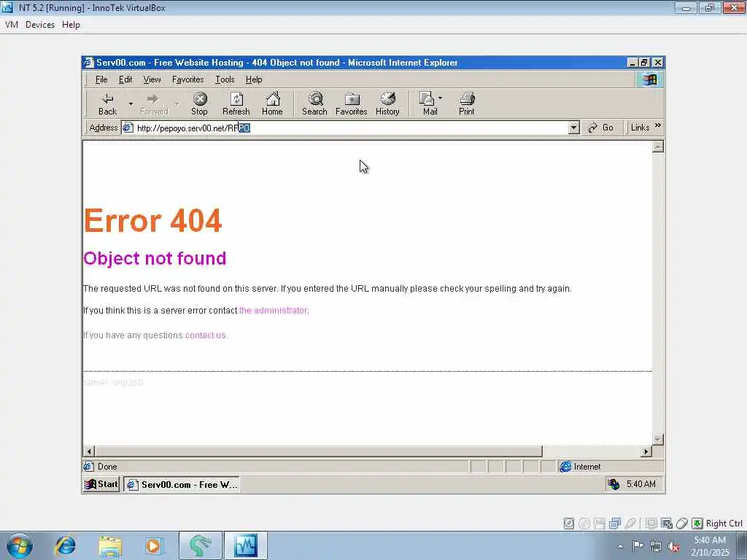Click VirtualBox USB status icon
This screenshot has width=747, height=560.
(630, 524)
